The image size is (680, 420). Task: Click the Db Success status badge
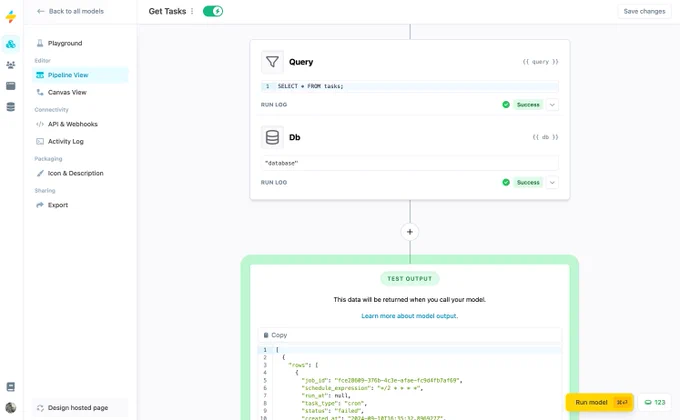(528, 183)
